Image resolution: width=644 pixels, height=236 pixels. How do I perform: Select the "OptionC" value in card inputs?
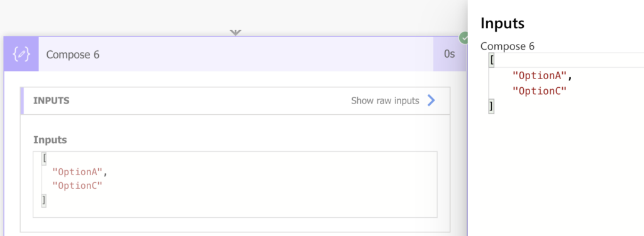[x=77, y=186]
